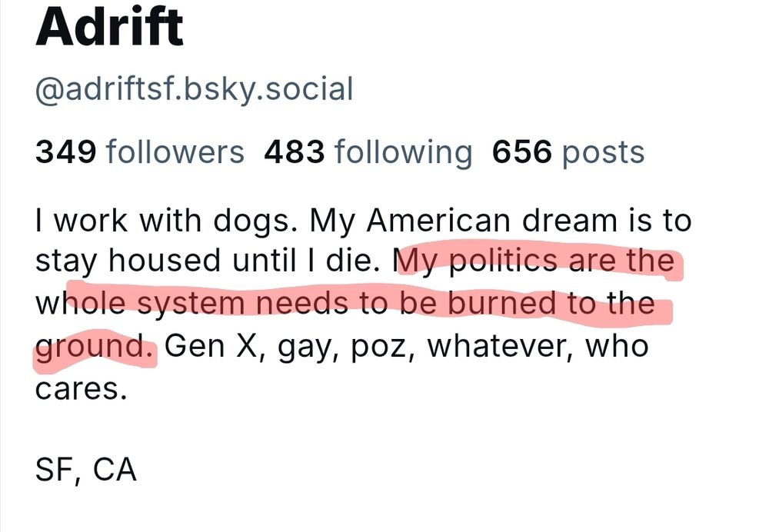769x532 pixels.
Task: Click the word "following" label
Action: pyautogui.click(x=403, y=151)
